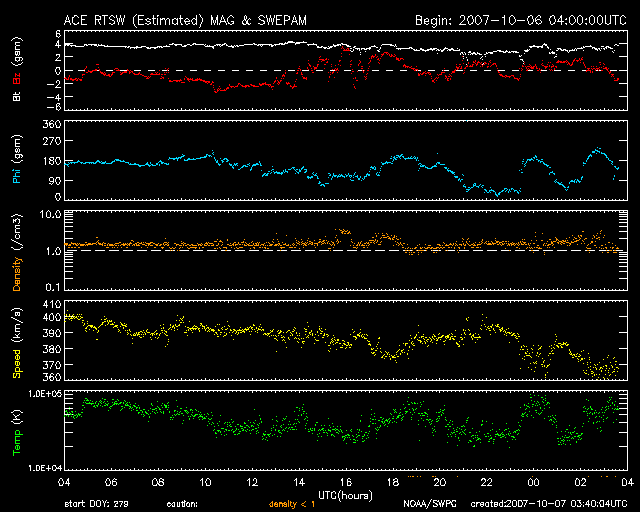Click the "360" tick on the Phi axis

tap(52, 124)
